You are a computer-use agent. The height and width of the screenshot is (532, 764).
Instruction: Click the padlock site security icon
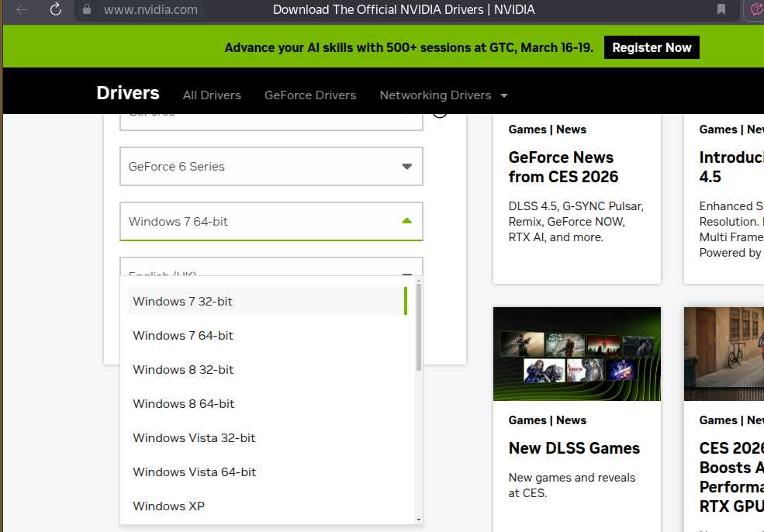tap(87, 9)
